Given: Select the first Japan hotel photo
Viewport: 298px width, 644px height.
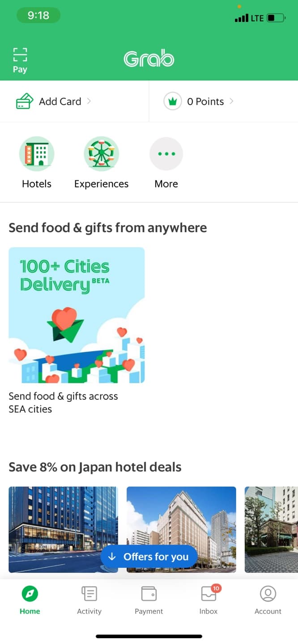Looking at the screenshot, I should tap(63, 519).
